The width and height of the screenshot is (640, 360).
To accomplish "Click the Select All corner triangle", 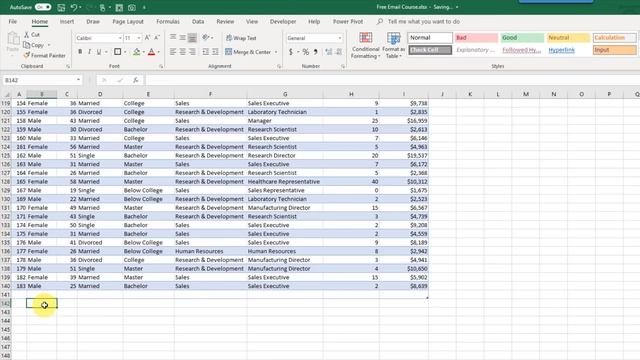I will click(6, 94).
